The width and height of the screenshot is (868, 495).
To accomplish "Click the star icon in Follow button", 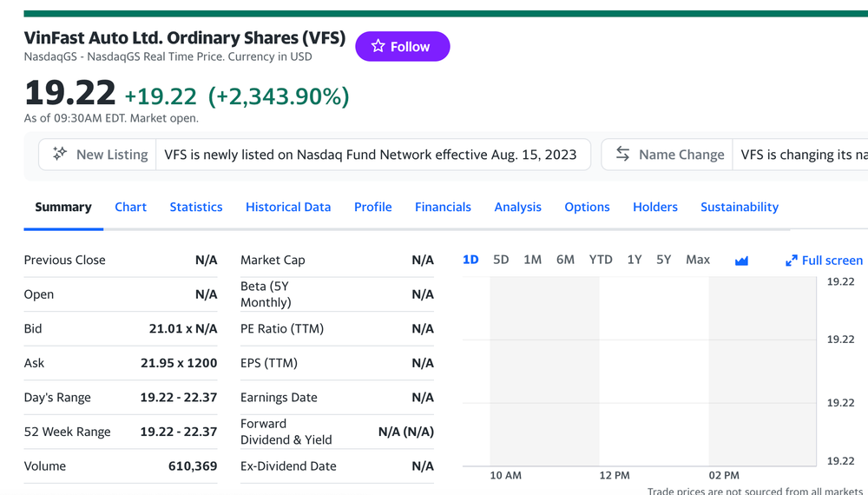I will (x=378, y=46).
